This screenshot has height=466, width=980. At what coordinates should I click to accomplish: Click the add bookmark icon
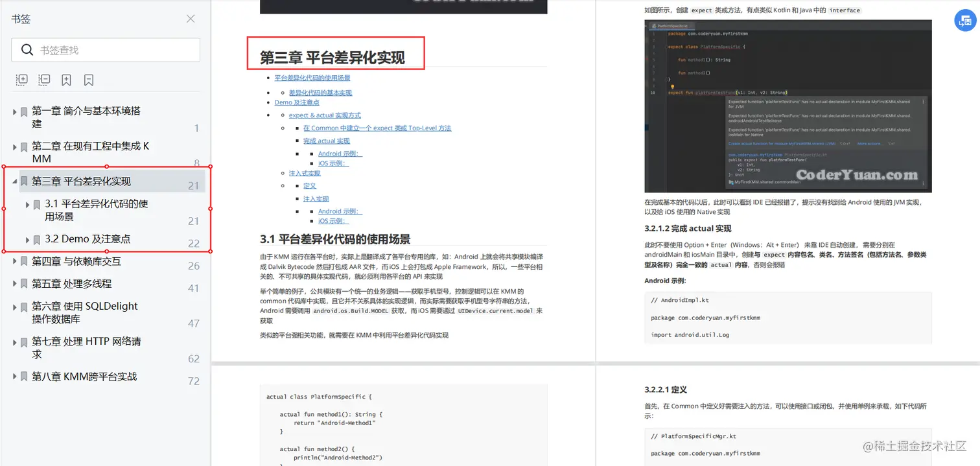pos(66,79)
